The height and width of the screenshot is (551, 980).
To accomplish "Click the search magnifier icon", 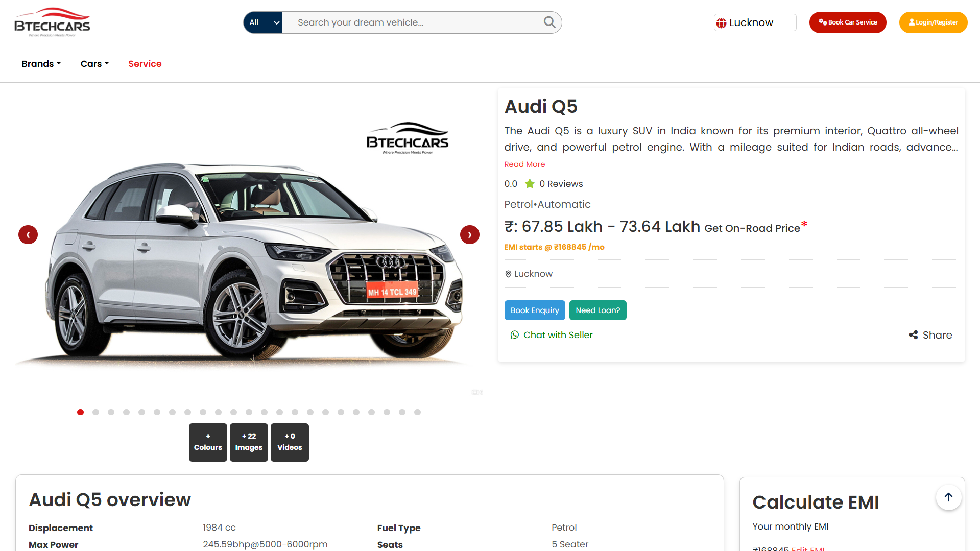I will click(549, 22).
